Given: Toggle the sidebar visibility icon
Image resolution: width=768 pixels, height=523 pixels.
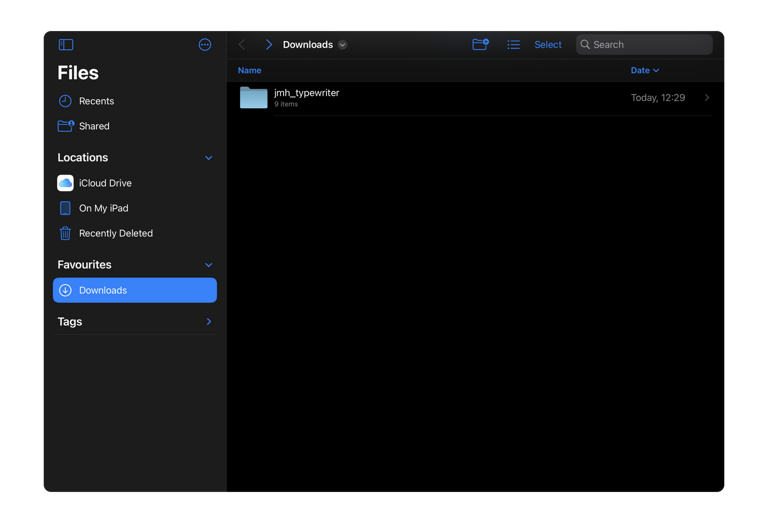Looking at the screenshot, I should coord(66,45).
